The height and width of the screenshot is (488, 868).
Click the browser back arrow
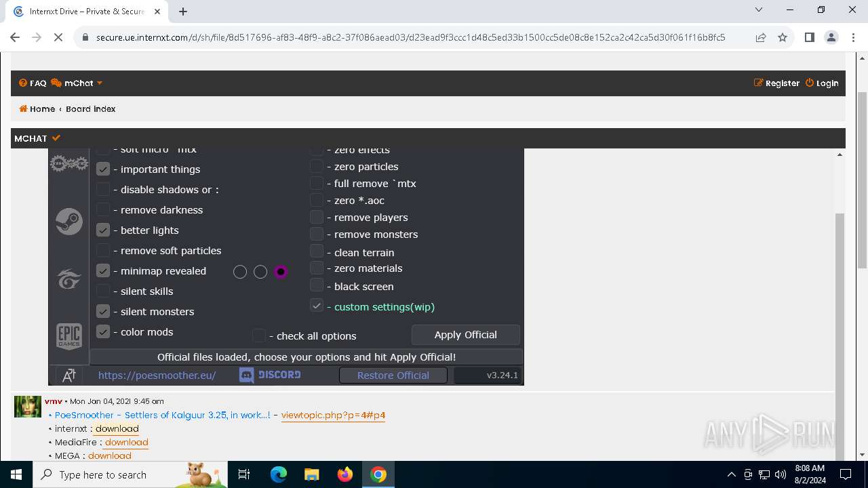point(15,38)
